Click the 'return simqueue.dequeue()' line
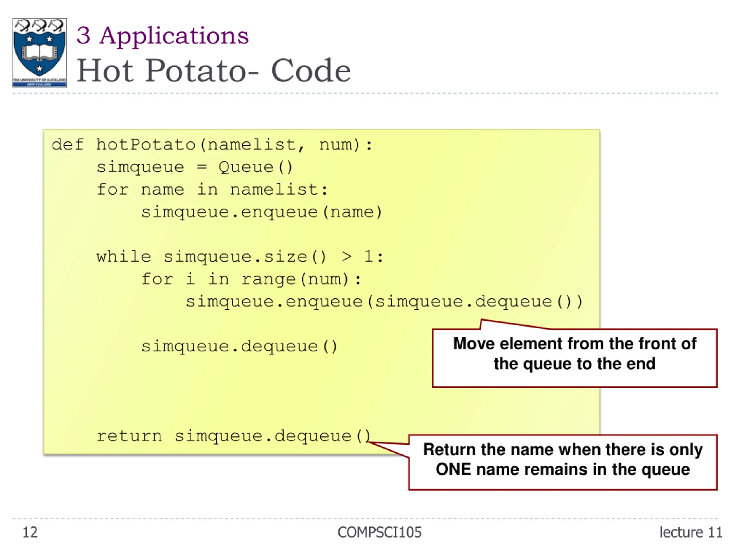 234,436
